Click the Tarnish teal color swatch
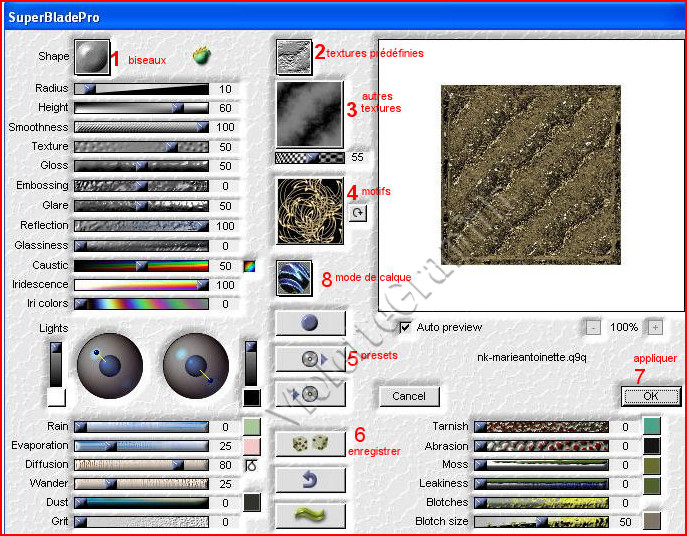The width and height of the screenshot is (687, 536). pyautogui.click(x=652, y=427)
